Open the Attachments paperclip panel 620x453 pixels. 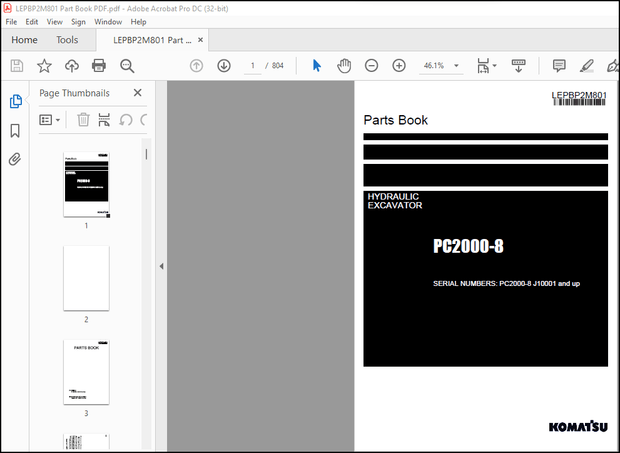coord(15,159)
